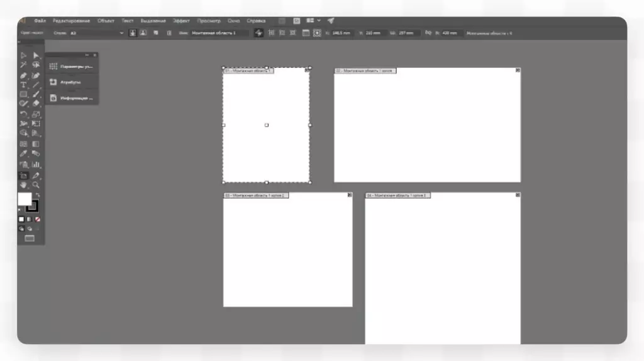Select the Rectangle tool
The width and height of the screenshot is (644, 361).
[x=23, y=94]
